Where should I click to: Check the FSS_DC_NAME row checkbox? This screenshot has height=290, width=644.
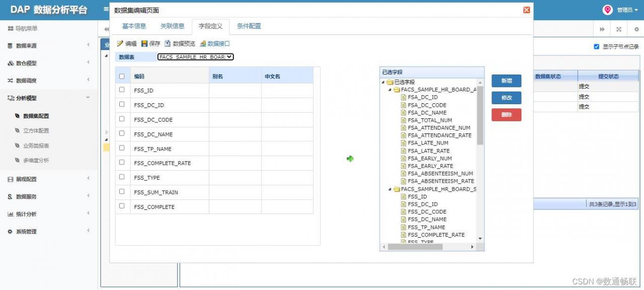click(x=122, y=133)
